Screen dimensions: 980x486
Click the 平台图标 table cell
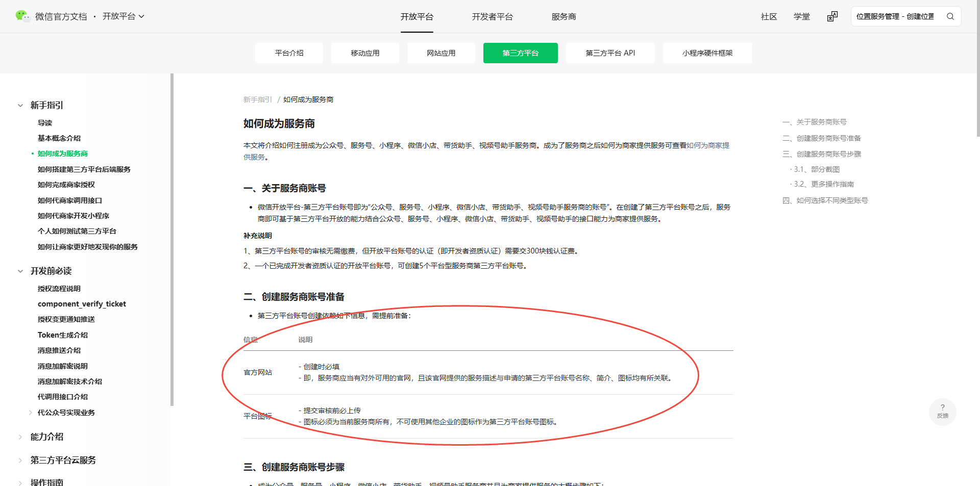258,416
